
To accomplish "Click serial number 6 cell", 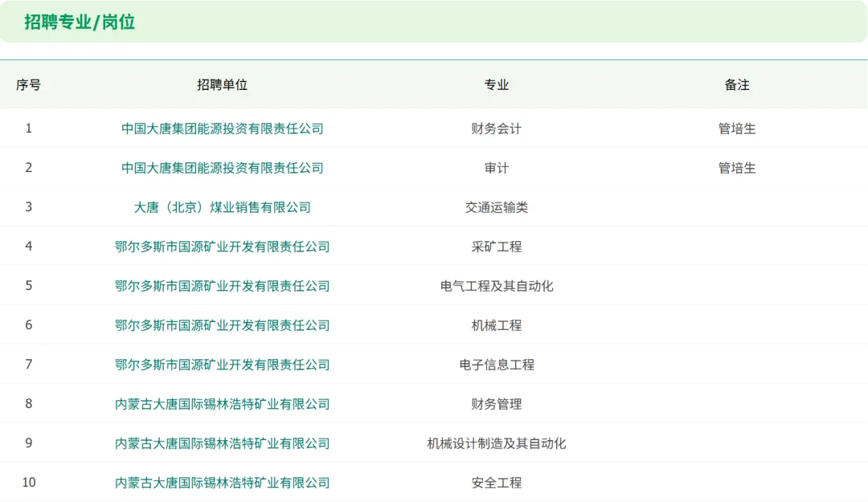I will [x=29, y=324].
